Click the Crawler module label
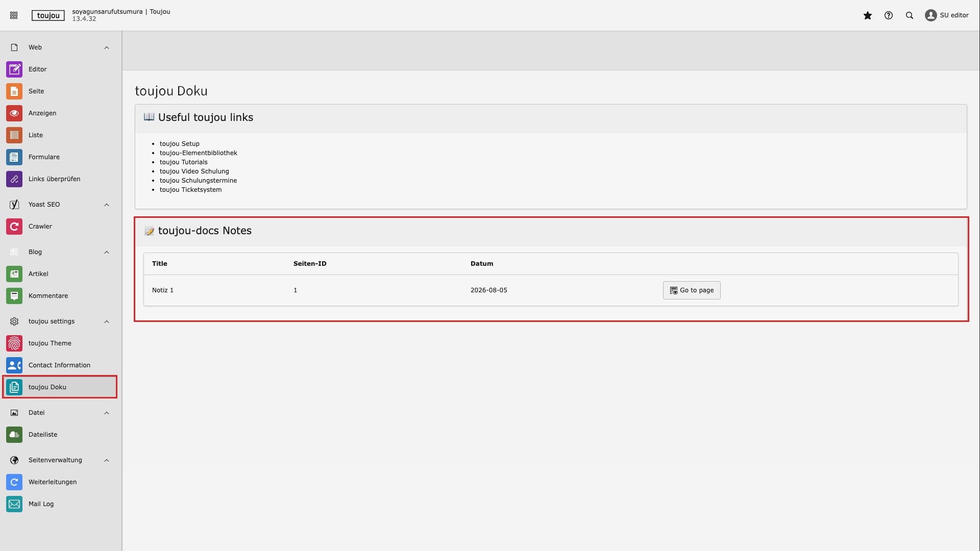The image size is (980, 551). click(40, 227)
